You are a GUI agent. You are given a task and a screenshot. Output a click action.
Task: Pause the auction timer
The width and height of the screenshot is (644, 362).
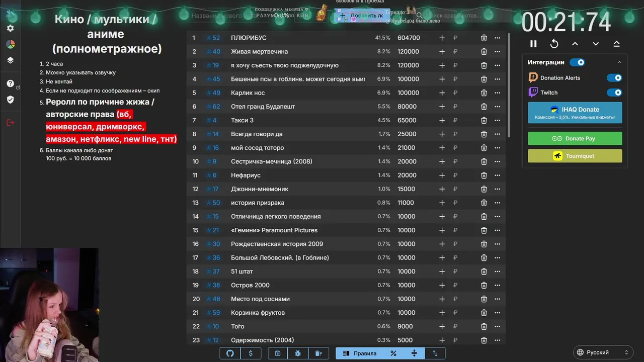533,44
